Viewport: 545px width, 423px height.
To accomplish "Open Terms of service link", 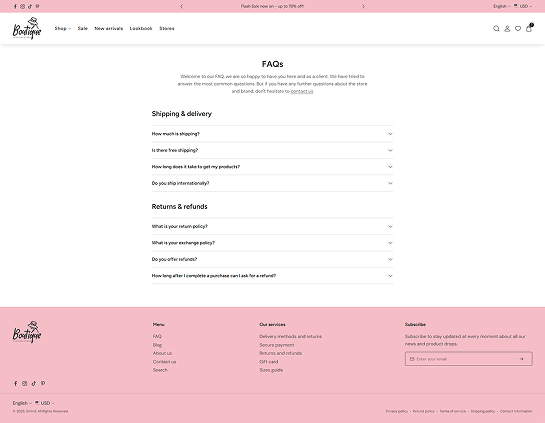I will (x=453, y=411).
